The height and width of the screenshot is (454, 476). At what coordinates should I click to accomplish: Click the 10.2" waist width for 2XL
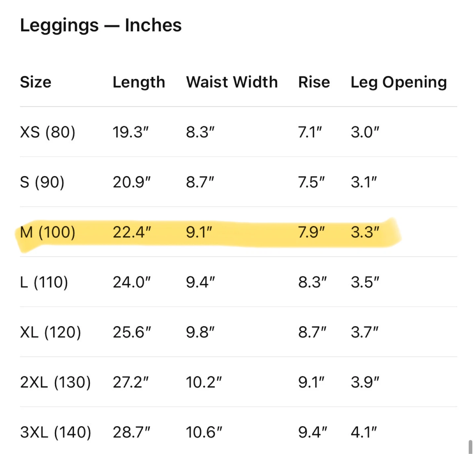pyautogui.click(x=204, y=382)
